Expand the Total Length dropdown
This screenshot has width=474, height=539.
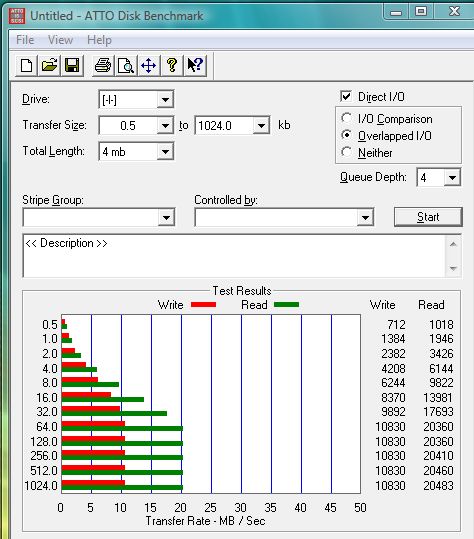(165, 152)
